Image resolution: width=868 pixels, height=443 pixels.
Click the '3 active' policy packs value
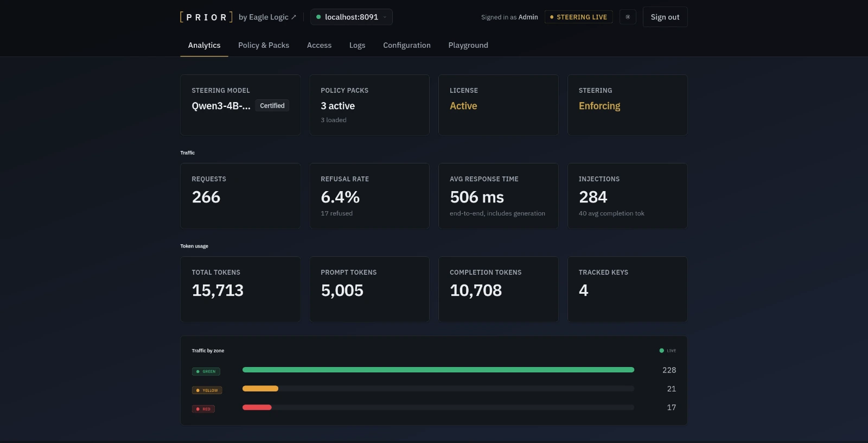pyautogui.click(x=337, y=106)
